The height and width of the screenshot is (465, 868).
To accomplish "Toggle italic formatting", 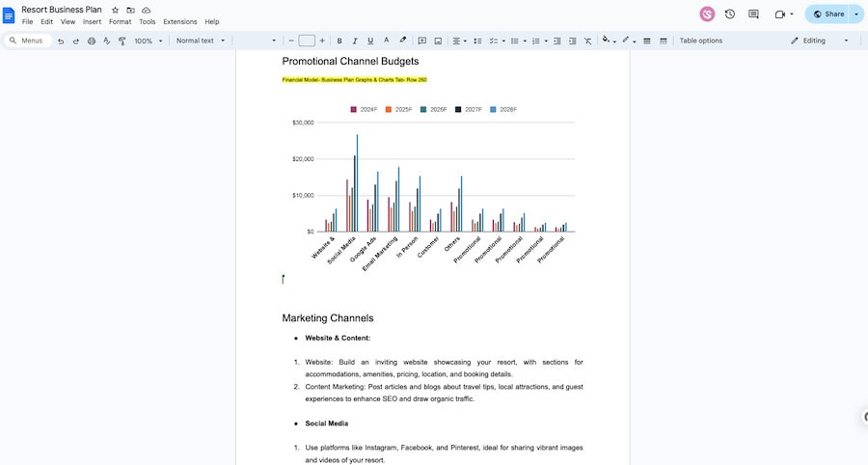I will (355, 41).
